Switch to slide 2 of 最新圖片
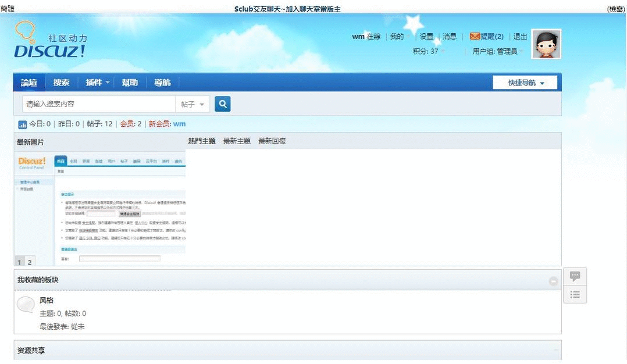The image size is (627, 364). [30, 262]
